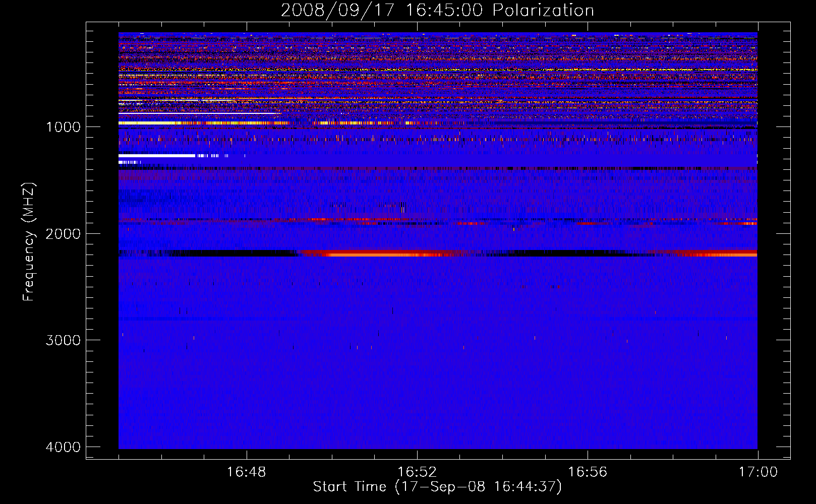Click the 16:52 time tick label
The width and height of the screenshot is (816, 504).
pos(417,472)
